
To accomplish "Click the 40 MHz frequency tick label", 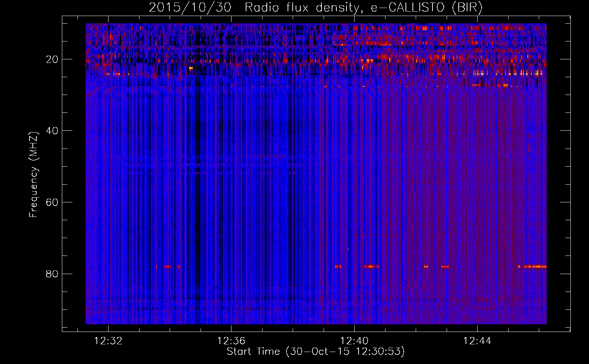I will [x=52, y=131].
